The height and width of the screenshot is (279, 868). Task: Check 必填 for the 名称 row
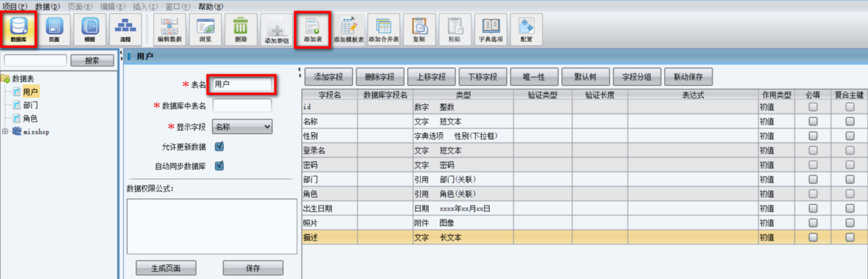coord(813,121)
